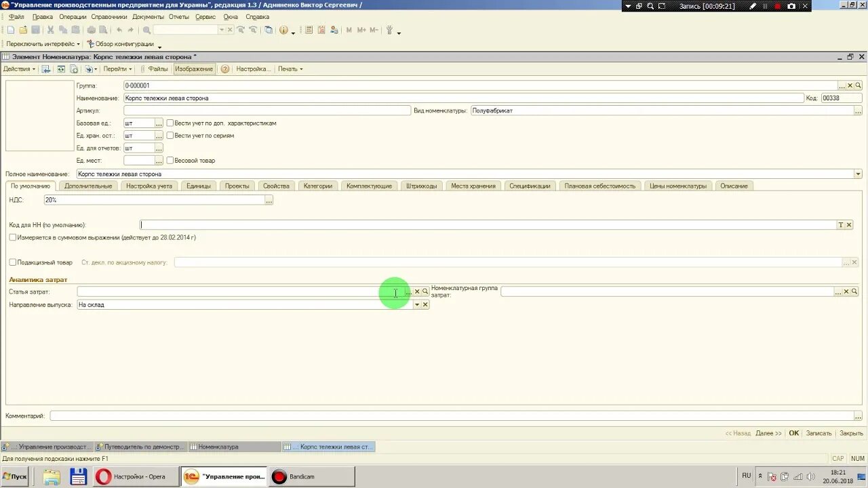Clear the Номенклатурная группа затрат field
Screen dimensions: 868x488
[846, 291]
